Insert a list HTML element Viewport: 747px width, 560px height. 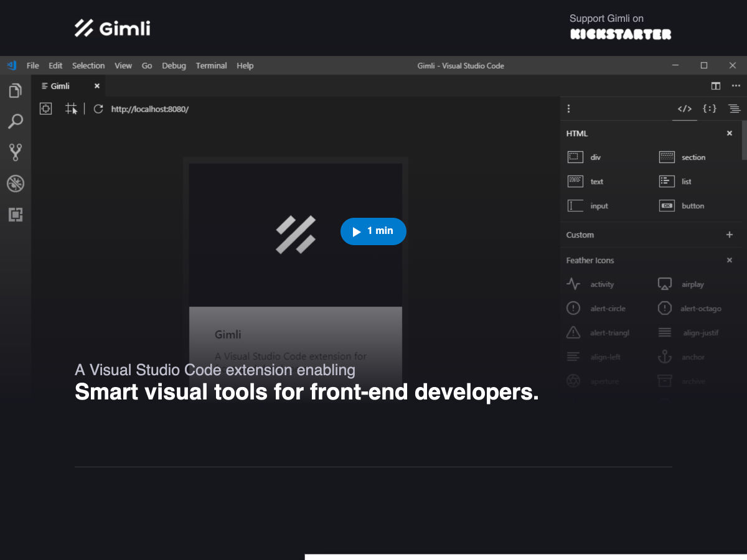point(675,182)
